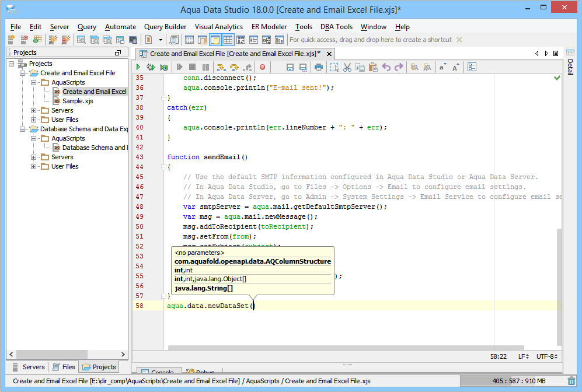Run garbage collection with the trash icon
Screen dimensions: 582x392
(x=571, y=381)
